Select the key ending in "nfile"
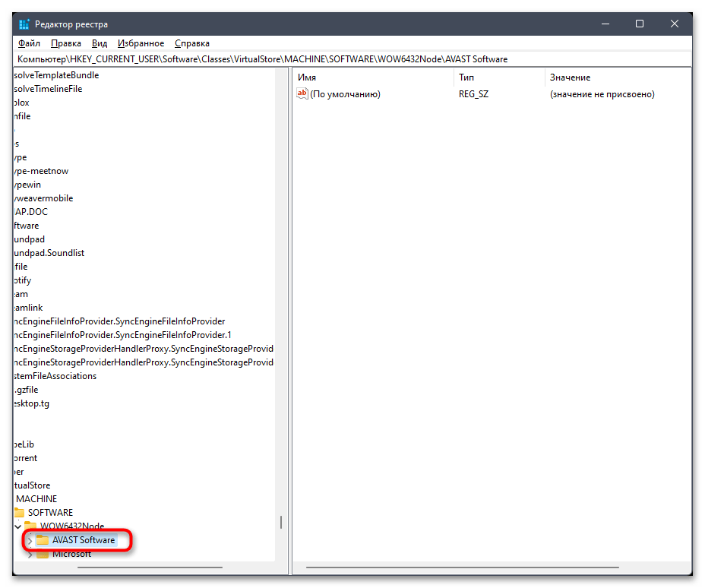The width and height of the screenshot is (705, 588). click(22, 116)
